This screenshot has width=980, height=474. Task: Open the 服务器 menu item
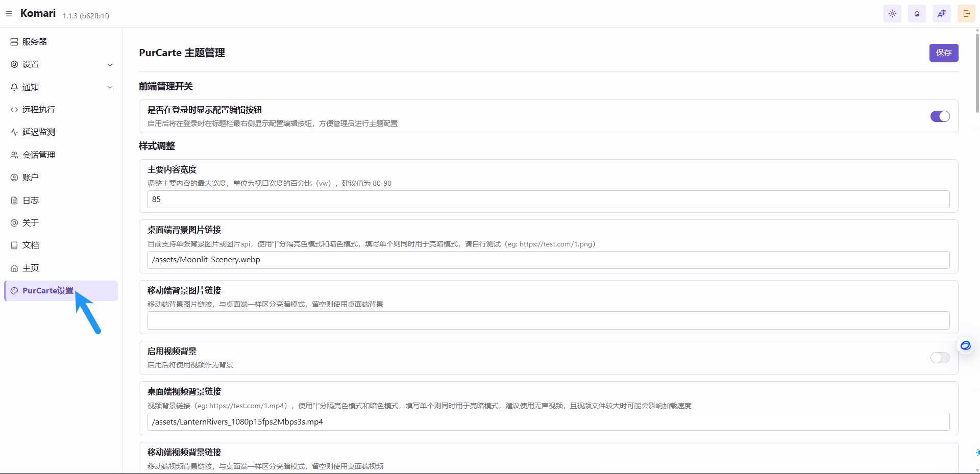[x=35, y=42]
